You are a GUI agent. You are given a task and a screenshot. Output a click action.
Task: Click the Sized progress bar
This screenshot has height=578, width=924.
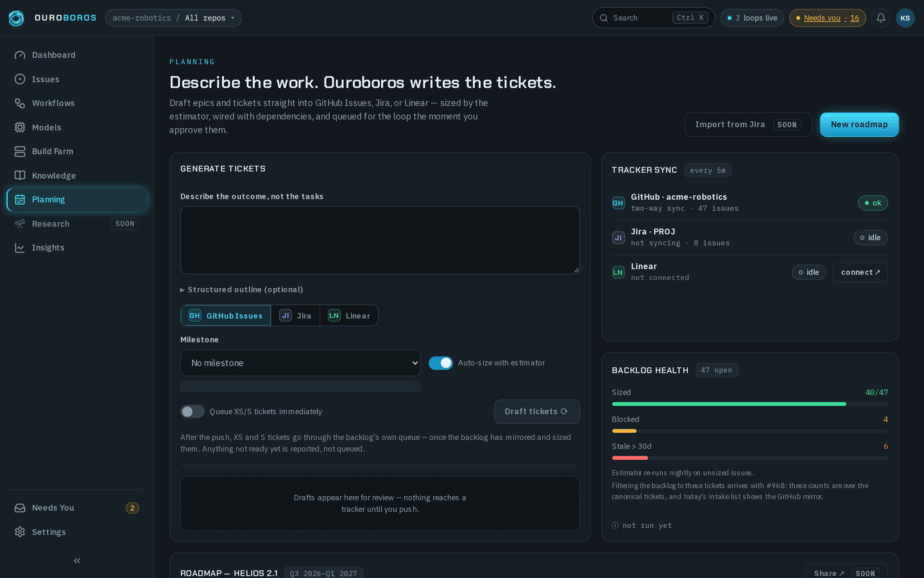[x=750, y=404]
